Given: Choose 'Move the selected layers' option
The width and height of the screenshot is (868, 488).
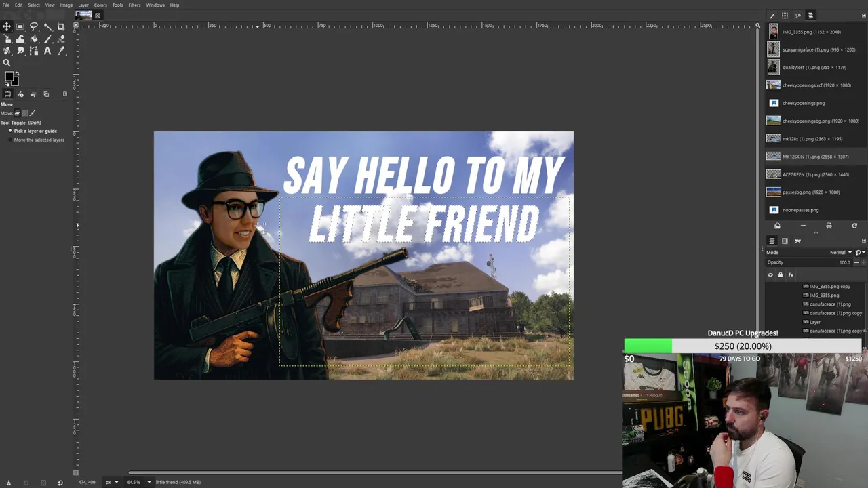Looking at the screenshot, I should click(36, 140).
